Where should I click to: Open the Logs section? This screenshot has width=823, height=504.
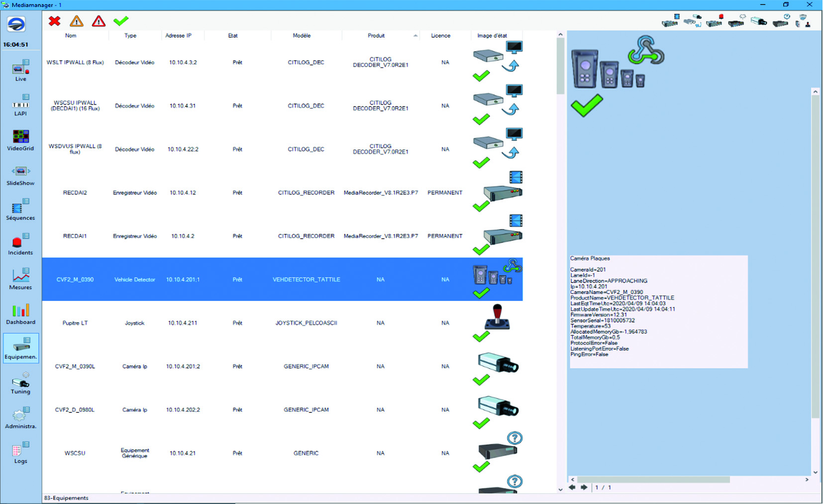tap(20, 453)
